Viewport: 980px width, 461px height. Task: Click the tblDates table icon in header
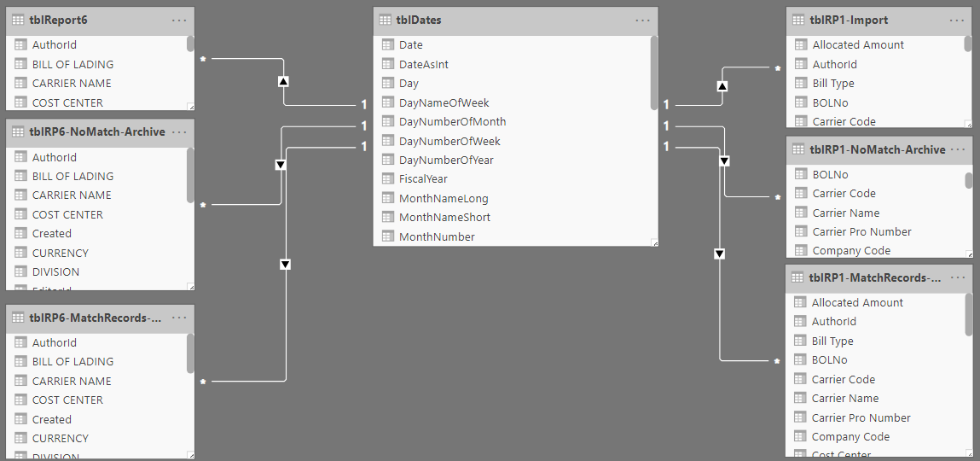385,20
